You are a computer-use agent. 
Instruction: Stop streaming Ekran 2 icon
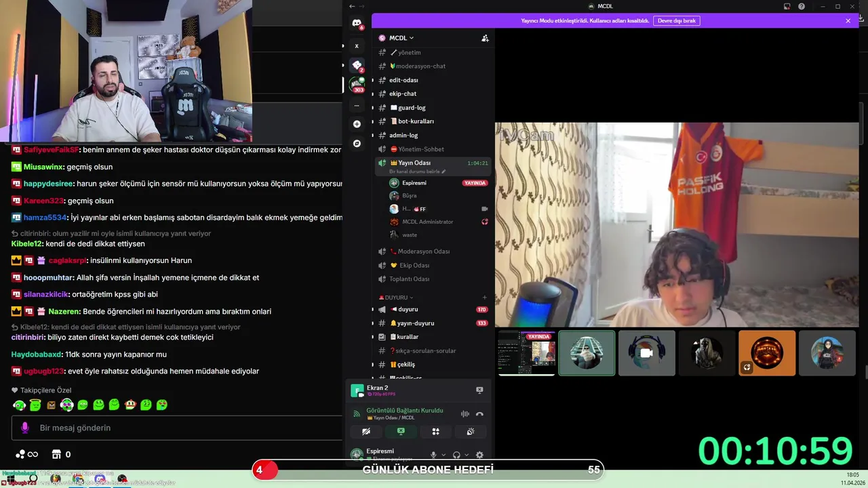click(479, 390)
